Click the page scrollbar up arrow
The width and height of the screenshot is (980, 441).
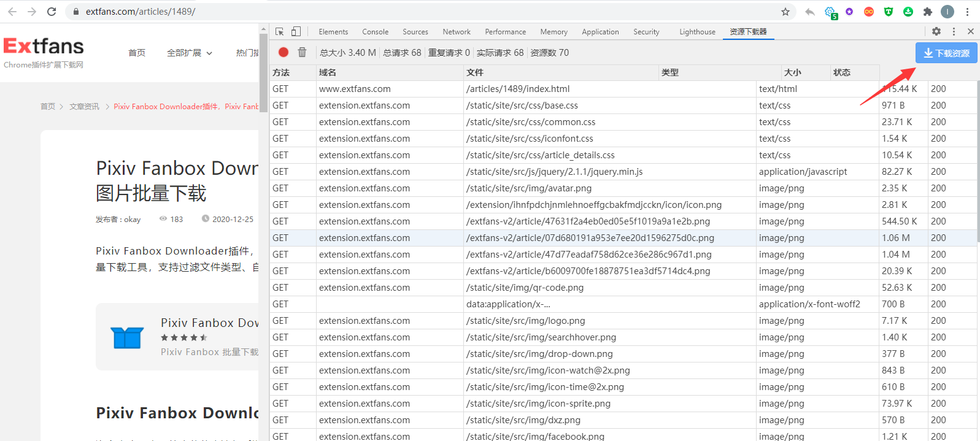click(264, 29)
